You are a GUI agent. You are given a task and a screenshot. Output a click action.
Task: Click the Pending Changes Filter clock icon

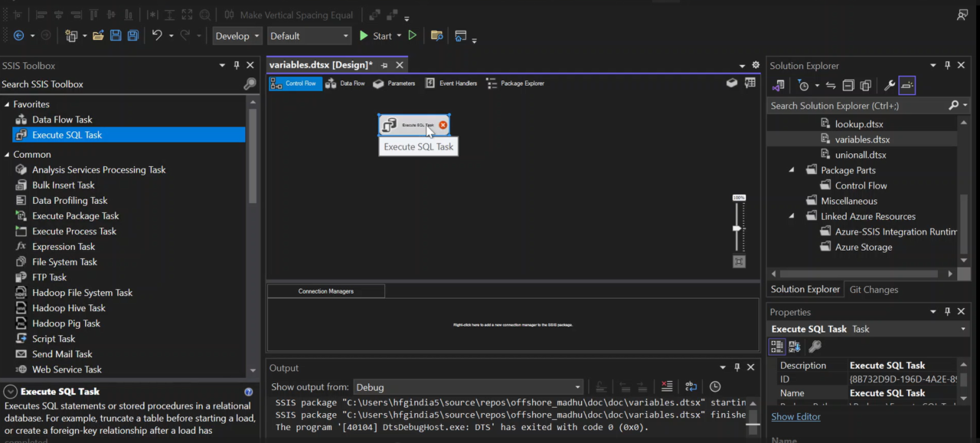click(803, 86)
